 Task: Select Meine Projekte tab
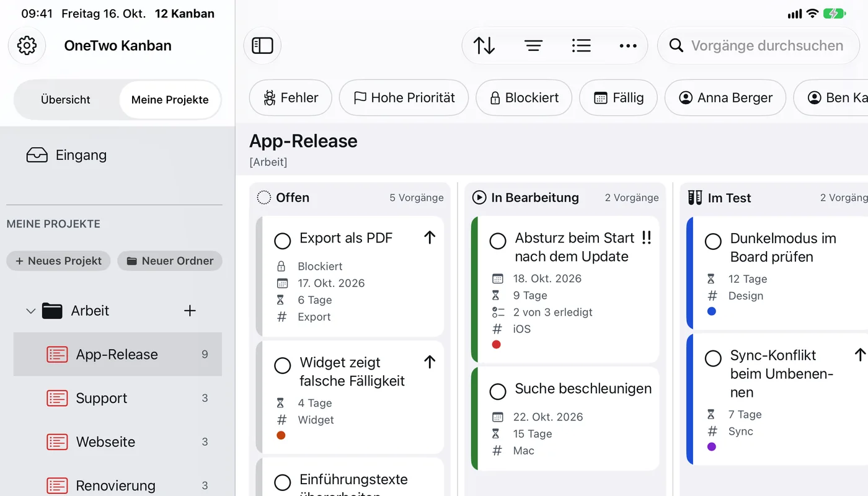[170, 99]
